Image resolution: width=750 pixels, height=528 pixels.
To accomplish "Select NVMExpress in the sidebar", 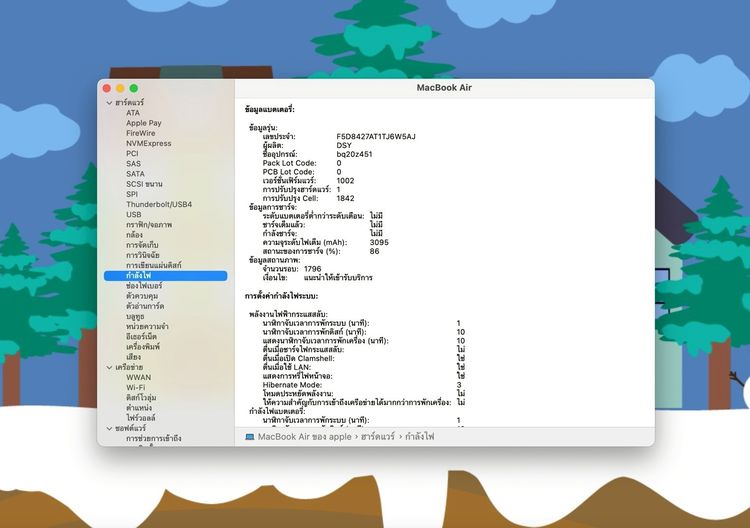I will coord(148,143).
